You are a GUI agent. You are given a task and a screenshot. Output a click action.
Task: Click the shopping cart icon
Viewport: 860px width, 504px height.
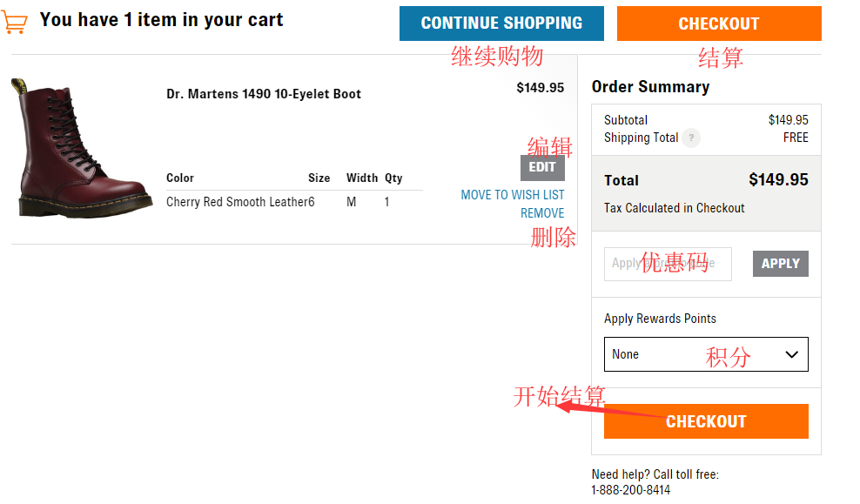click(x=14, y=22)
